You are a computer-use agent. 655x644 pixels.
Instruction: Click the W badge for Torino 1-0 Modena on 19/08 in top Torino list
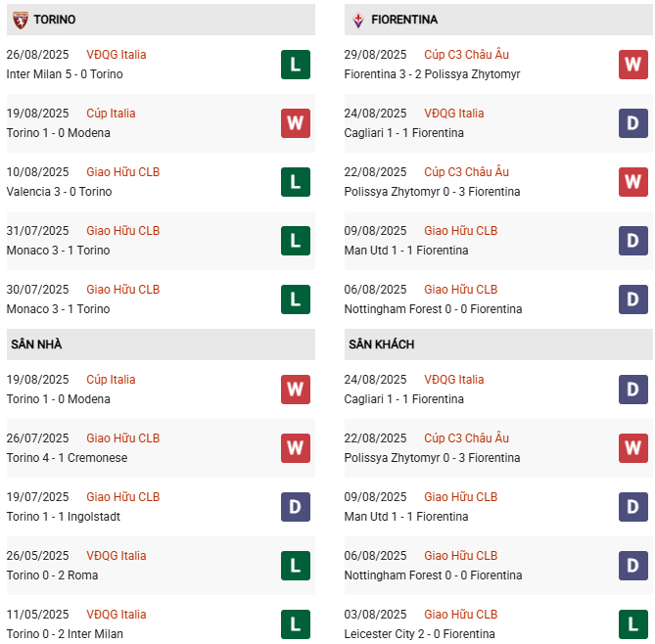point(295,123)
